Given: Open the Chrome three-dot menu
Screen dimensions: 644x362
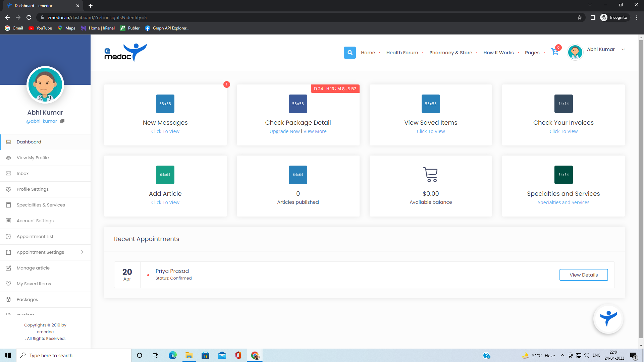Looking at the screenshot, I should (x=637, y=17).
